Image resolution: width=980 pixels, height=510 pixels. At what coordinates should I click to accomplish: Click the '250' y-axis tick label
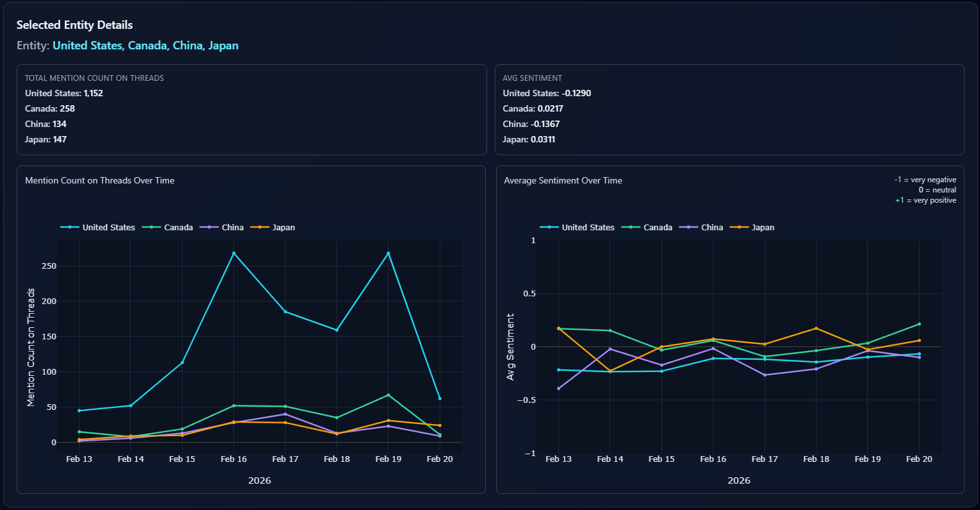(x=49, y=266)
